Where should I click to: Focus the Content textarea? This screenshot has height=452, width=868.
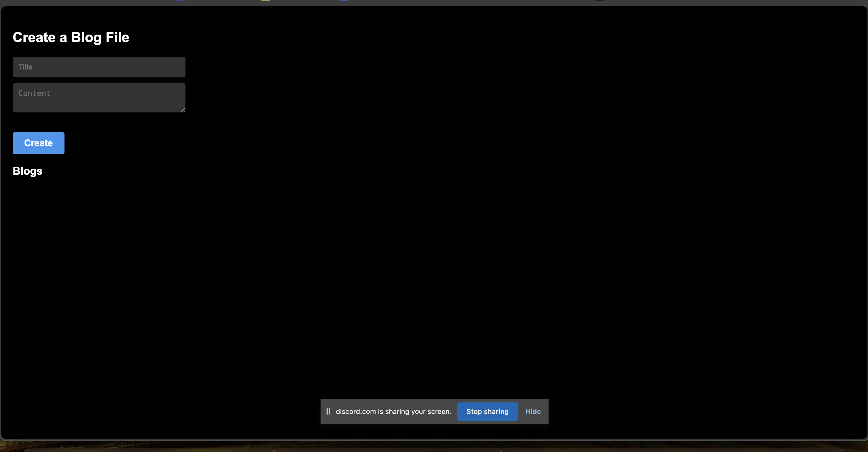coord(99,98)
